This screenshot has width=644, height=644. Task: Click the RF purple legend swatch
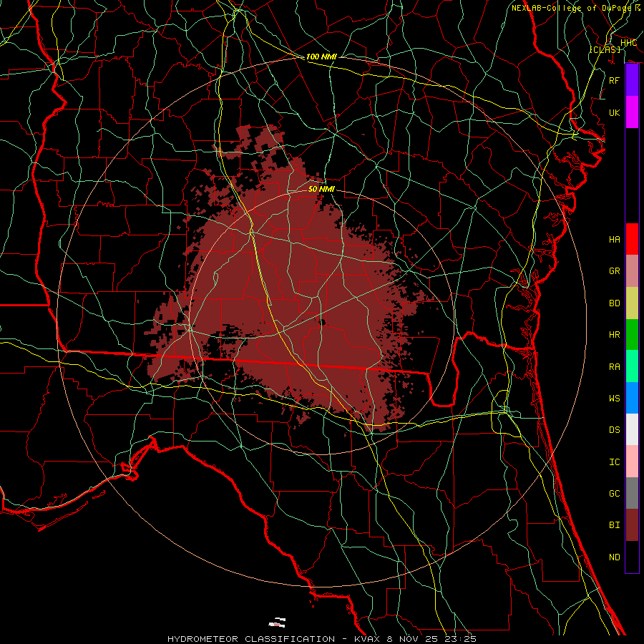[x=632, y=80]
